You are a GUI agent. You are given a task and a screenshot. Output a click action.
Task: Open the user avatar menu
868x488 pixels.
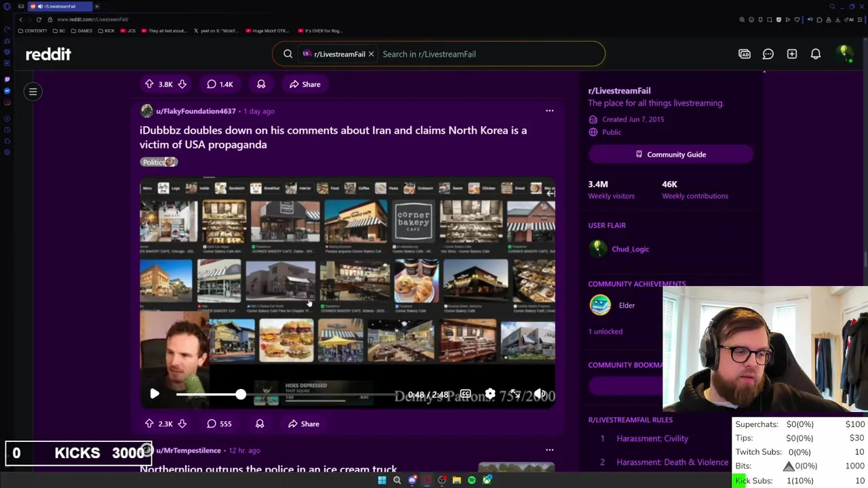click(844, 54)
